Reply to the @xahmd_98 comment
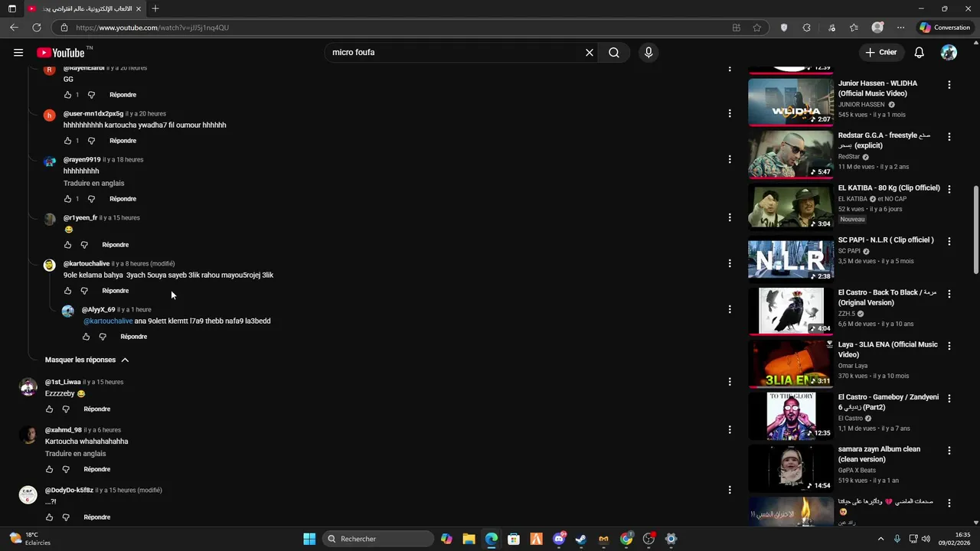The width and height of the screenshot is (980, 551). [97, 469]
